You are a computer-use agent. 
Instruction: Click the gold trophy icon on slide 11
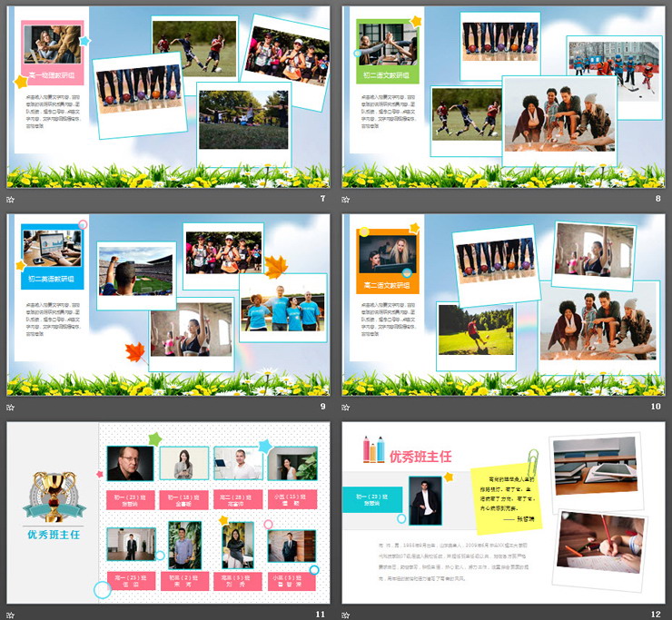click(x=51, y=497)
